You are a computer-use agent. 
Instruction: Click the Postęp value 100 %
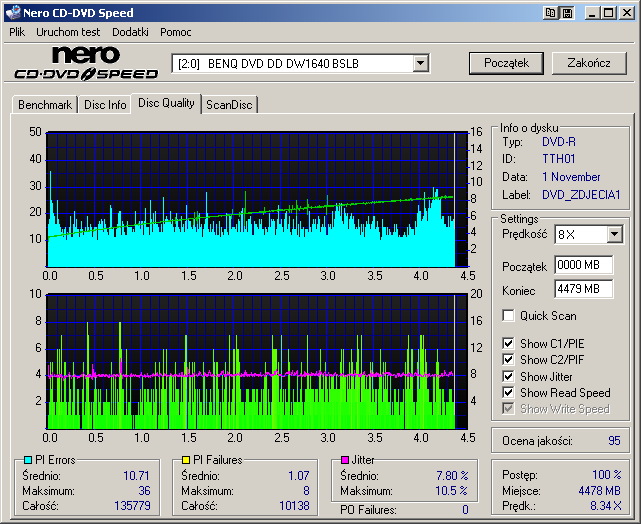(x=606, y=475)
